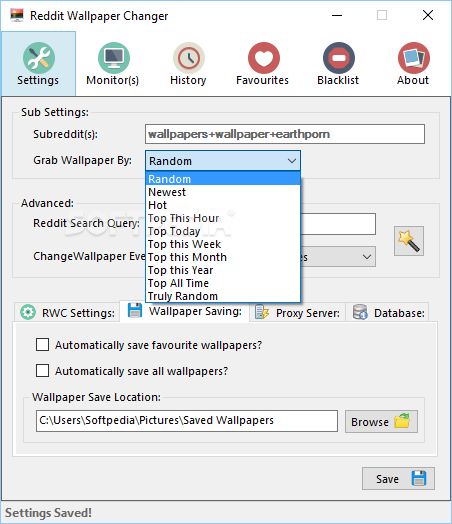Click the Browse button
Screen dimensions: 452x524
(x=381, y=421)
